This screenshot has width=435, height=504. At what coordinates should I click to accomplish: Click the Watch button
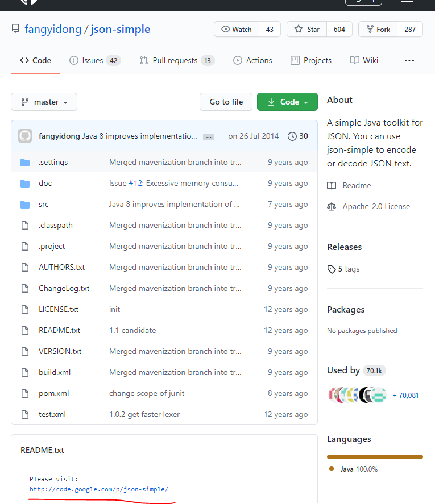coord(237,29)
